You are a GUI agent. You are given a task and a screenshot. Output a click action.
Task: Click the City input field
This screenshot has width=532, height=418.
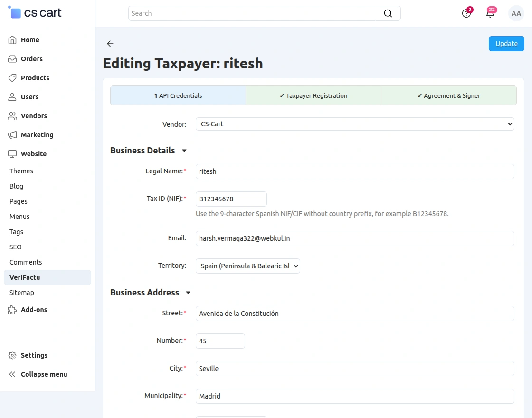pyautogui.click(x=355, y=369)
